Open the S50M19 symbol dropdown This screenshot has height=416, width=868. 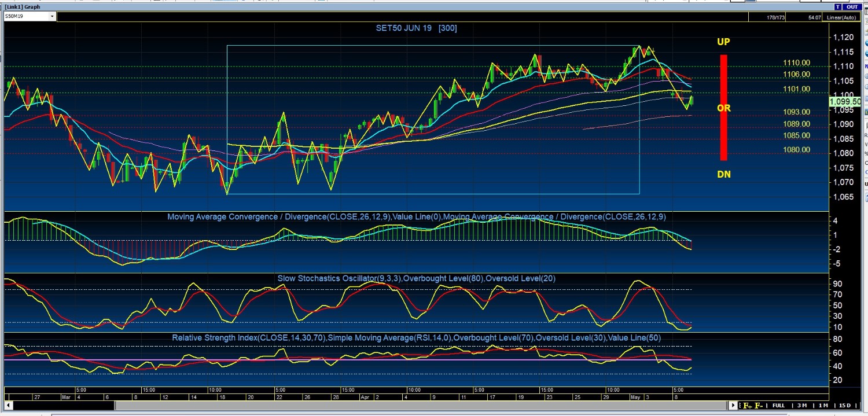pos(52,17)
